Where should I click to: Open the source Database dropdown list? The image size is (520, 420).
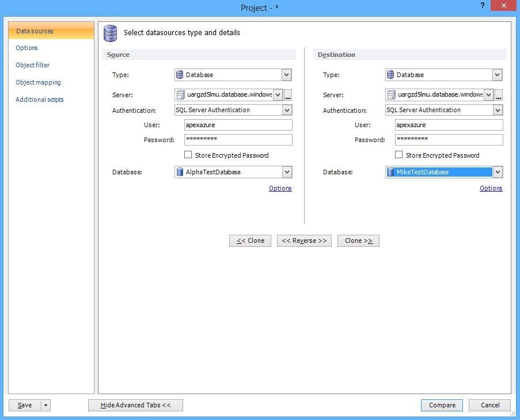click(x=287, y=172)
